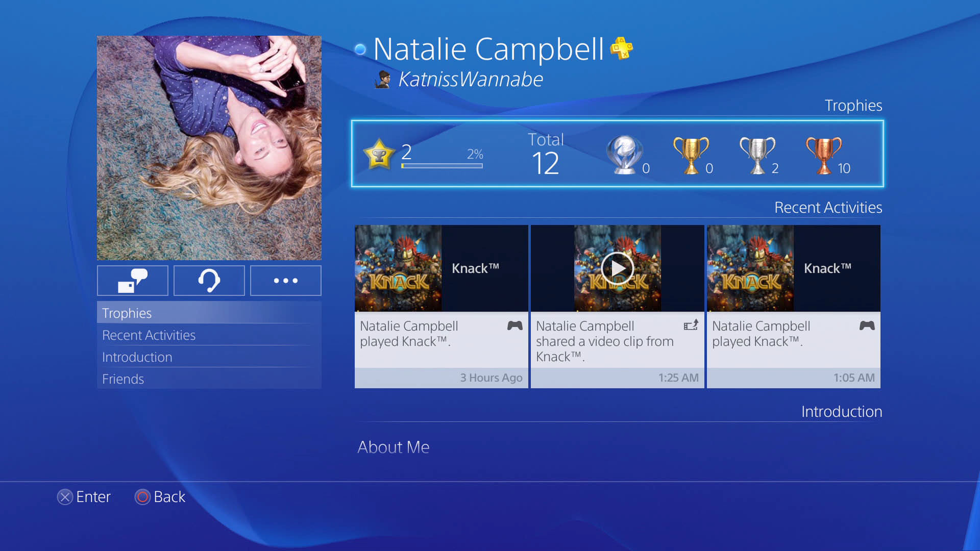The image size is (980, 551).
Task: Click the About Me link
Action: click(x=393, y=447)
